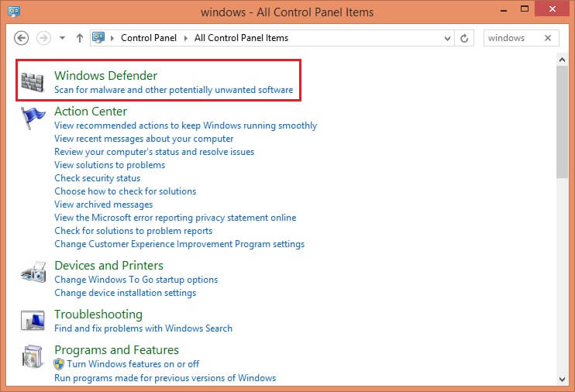Click the Forward arrow button
The height and width of the screenshot is (392, 575).
[43, 38]
